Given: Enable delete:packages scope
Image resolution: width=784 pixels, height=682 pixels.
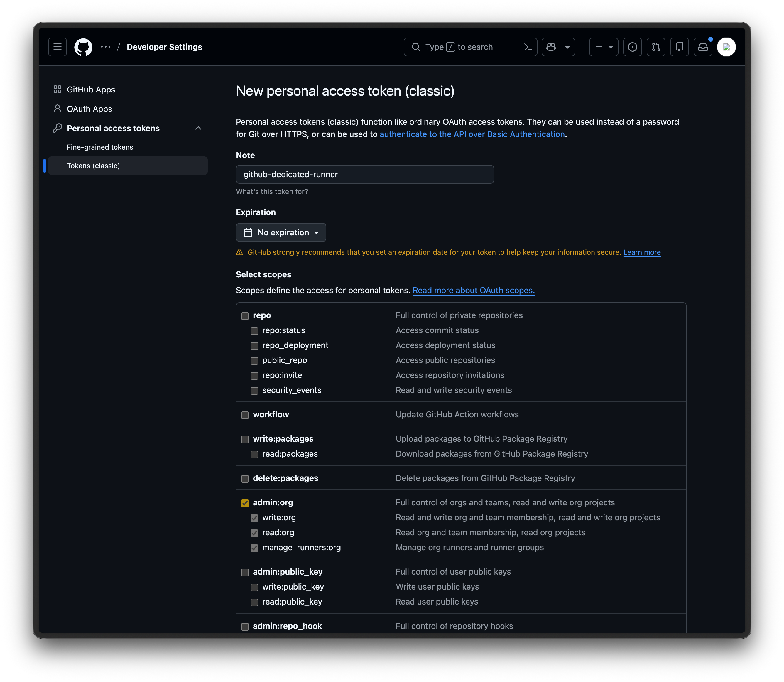Looking at the screenshot, I should coord(245,479).
